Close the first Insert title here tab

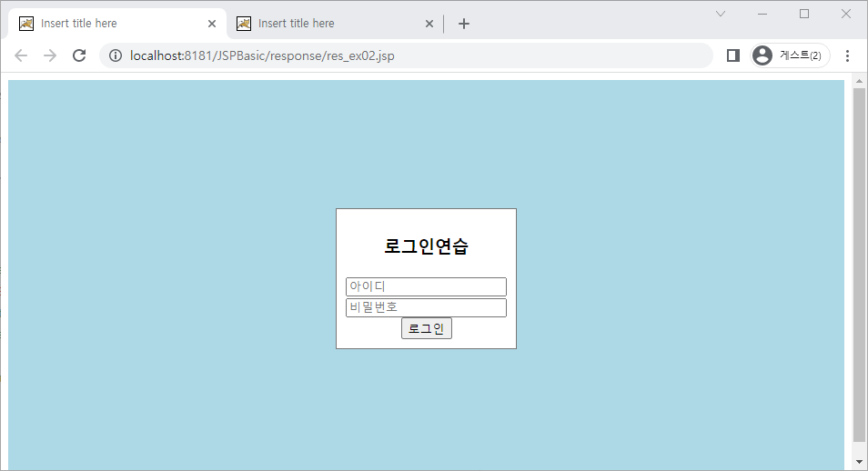pyautogui.click(x=211, y=24)
